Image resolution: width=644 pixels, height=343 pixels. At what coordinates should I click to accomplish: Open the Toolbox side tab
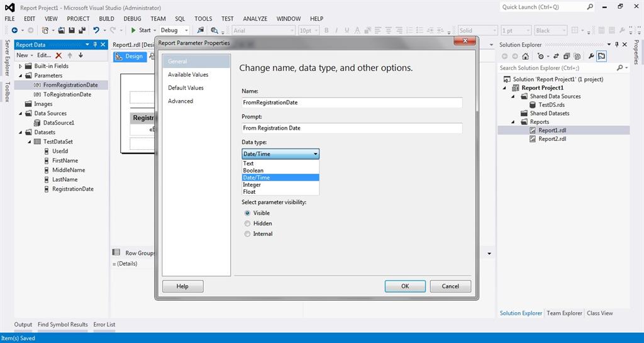7,91
